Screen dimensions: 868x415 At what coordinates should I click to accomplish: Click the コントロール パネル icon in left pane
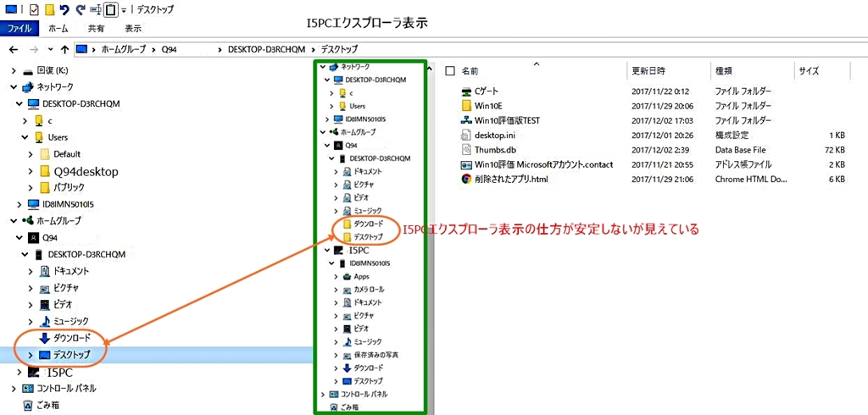[28, 388]
